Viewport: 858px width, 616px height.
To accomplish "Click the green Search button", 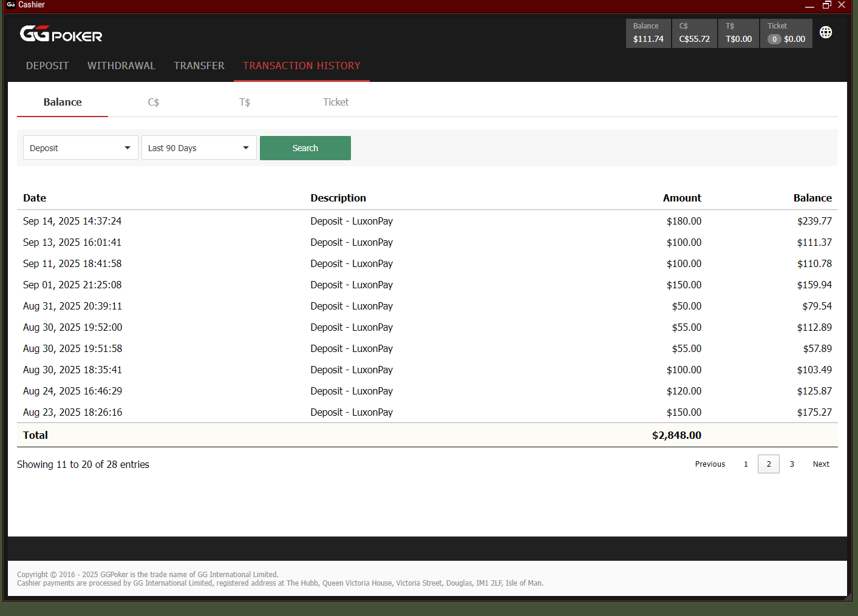I will tap(305, 148).
